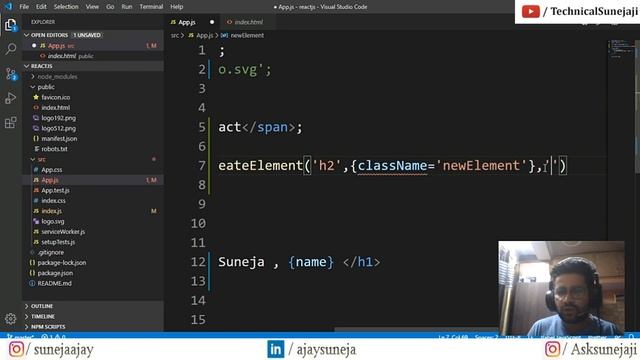640x360 pixels.
Task: Open the Search view in activity bar
Action: [x=11, y=49]
